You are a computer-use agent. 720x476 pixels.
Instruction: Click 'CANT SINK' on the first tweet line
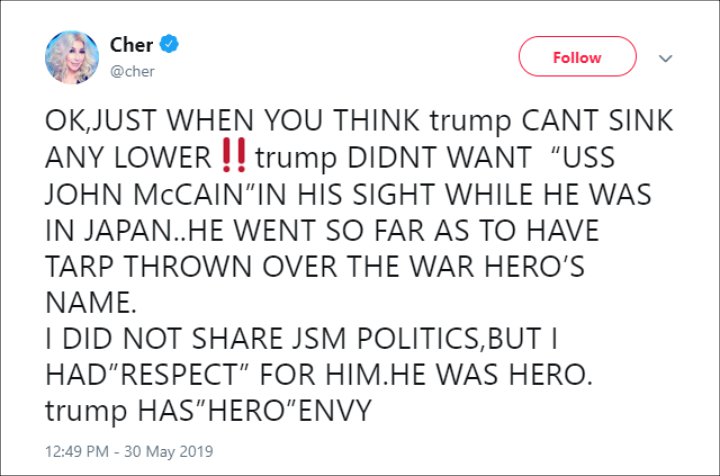point(597,121)
